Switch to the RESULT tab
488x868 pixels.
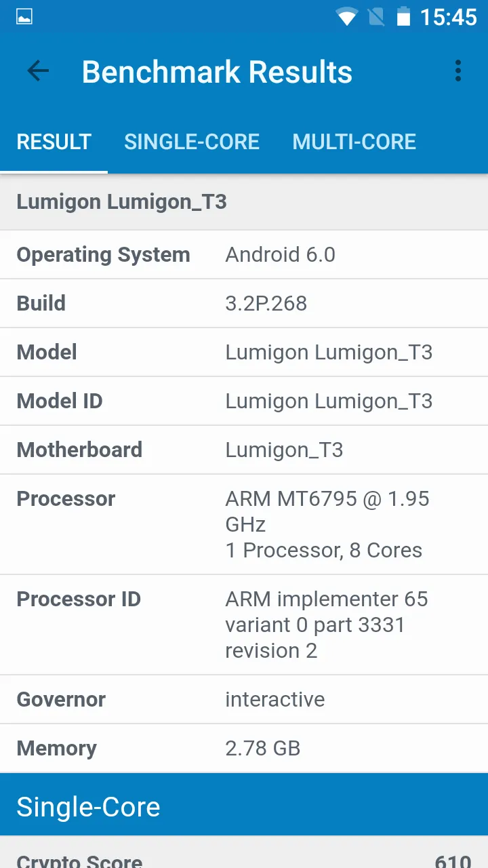pos(54,142)
